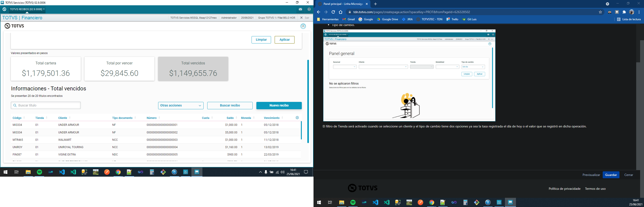
Task: Open the mail icon in TOTVS header
Action: (300, 9)
